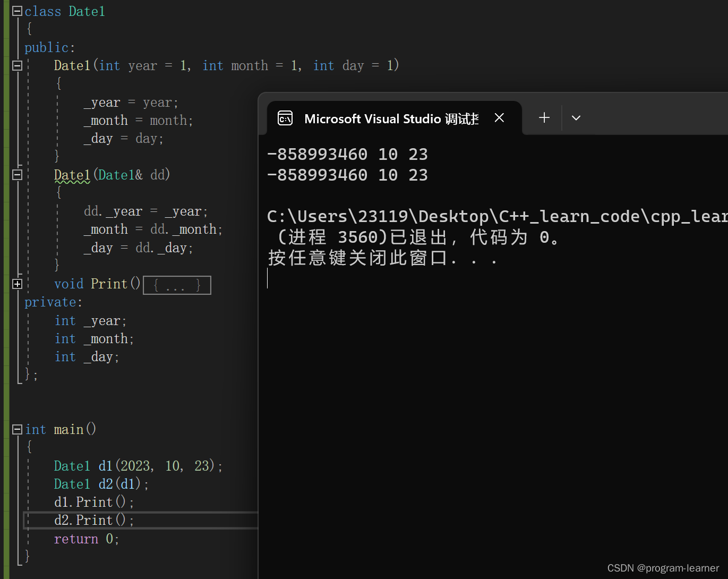Open a new terminal tab with plus

point(544,118)
